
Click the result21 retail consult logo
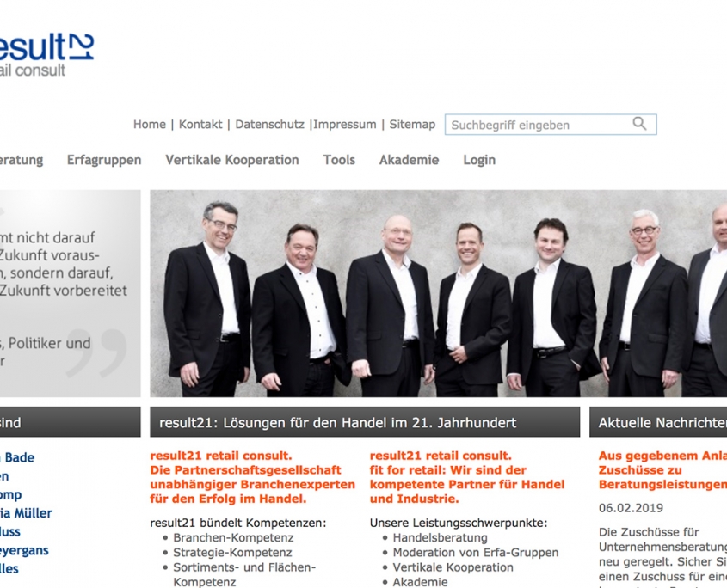[46, 54]
